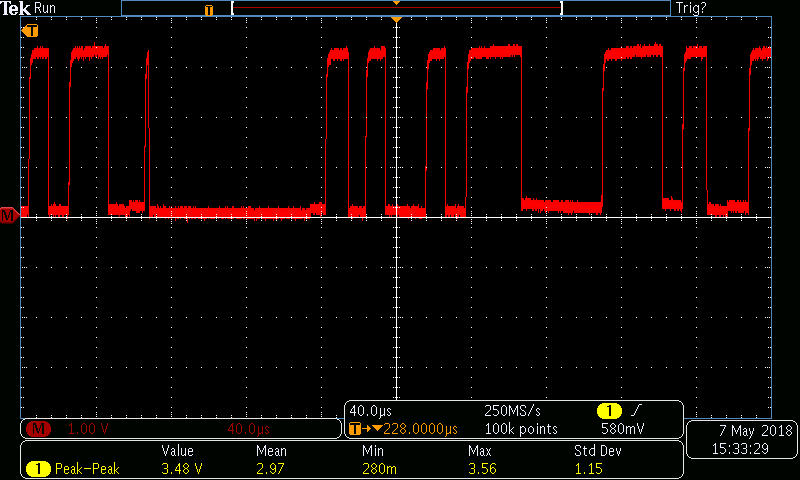Click the Trig? trigger status indicator
Viewport: 800px width, 480px height.
pyautogui.click(x=691, y=8)
